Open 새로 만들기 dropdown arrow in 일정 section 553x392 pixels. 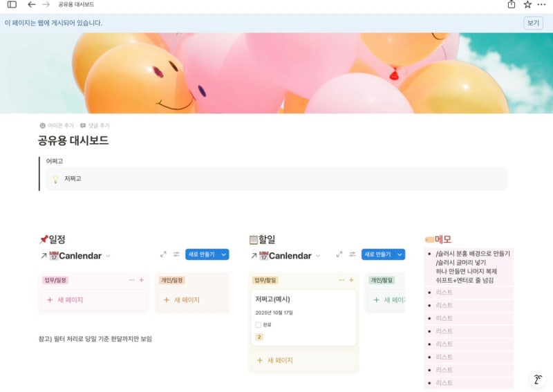coord(223,254)
